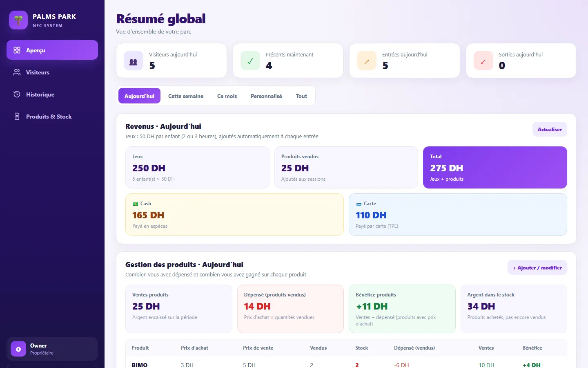Click the Vendus column header
This screenshot has width=588, height=368.
318,348
